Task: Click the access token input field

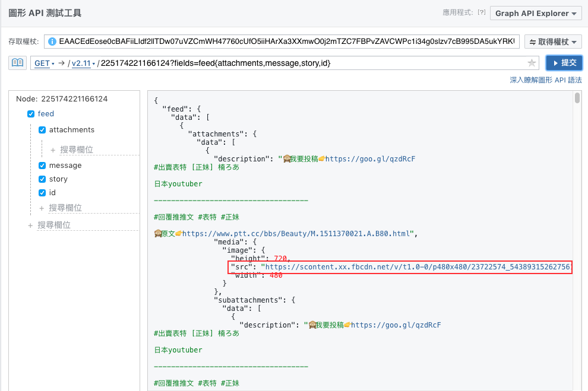Action: (x=282, y=42)
